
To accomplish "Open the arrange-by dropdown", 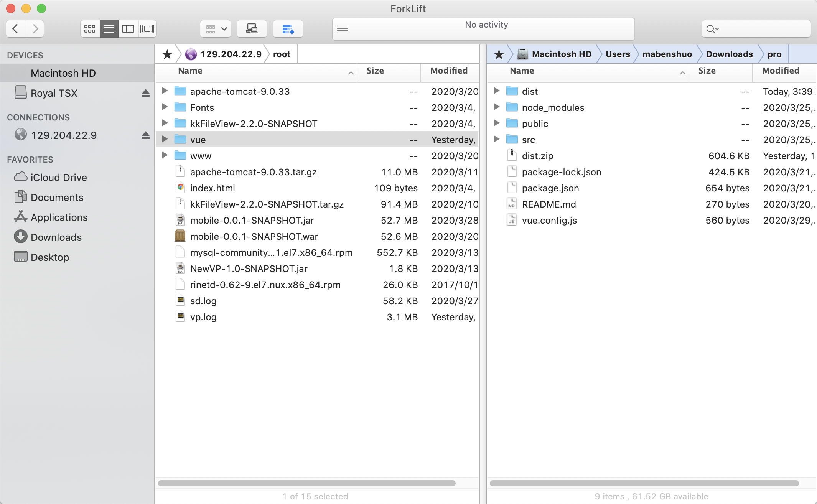I will 215,29.
